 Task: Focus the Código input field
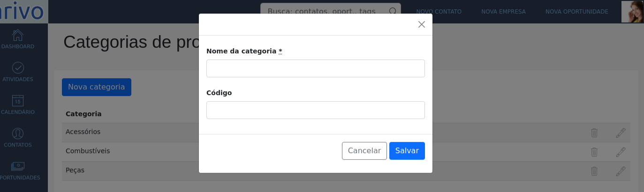point(316,110)
